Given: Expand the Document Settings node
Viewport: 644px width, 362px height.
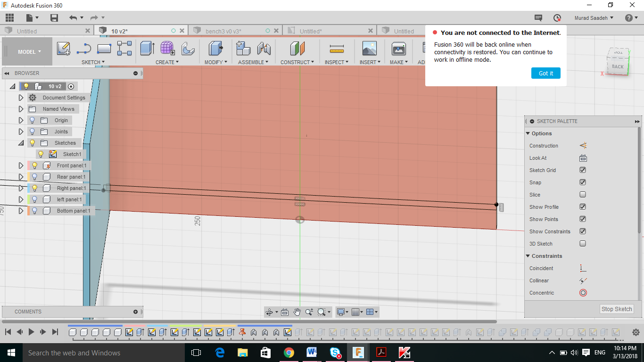Looking at the screenshot, I should (x=21, y=98).
